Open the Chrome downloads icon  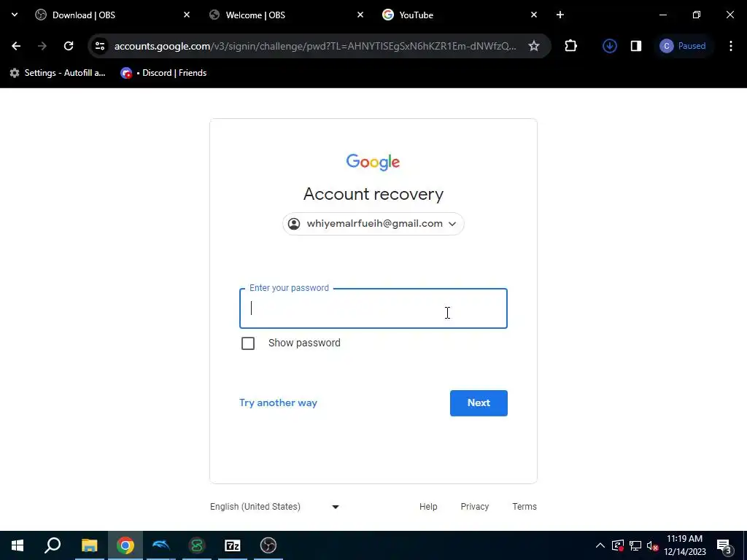(x=610, y=46)
